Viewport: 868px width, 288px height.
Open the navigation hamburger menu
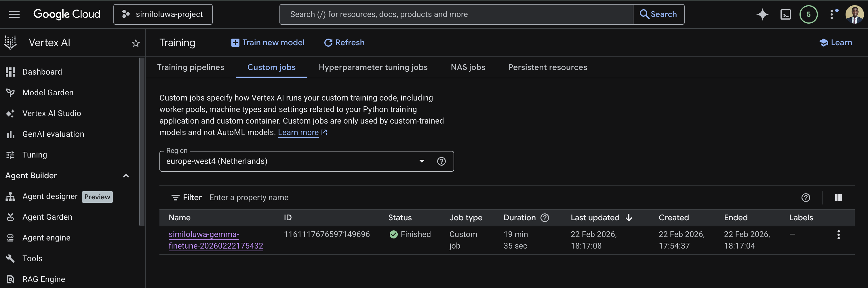click(x=14, y=14)
